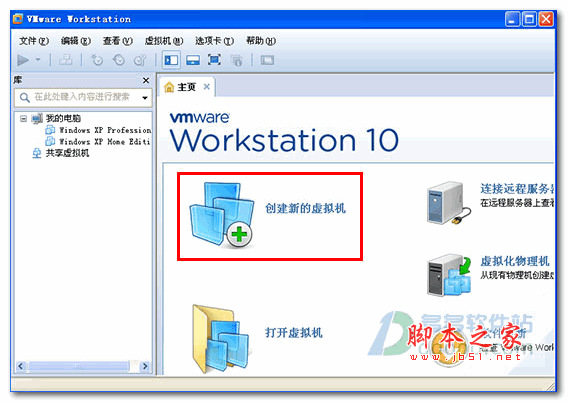Image resolution: width=568 pixels, height=403 pixels.
Task: Click the library search input field
Action: (83, 97)
